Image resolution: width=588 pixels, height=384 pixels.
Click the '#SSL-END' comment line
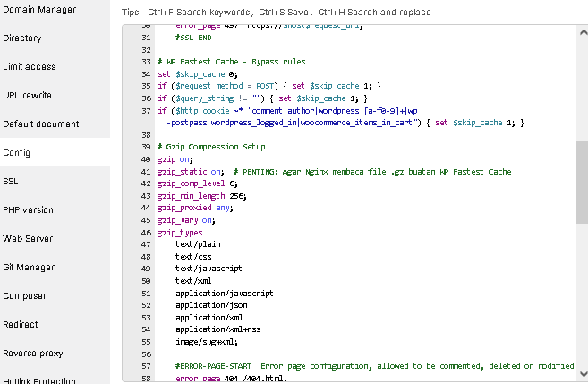pyautogui.click(x=193, y=38)
